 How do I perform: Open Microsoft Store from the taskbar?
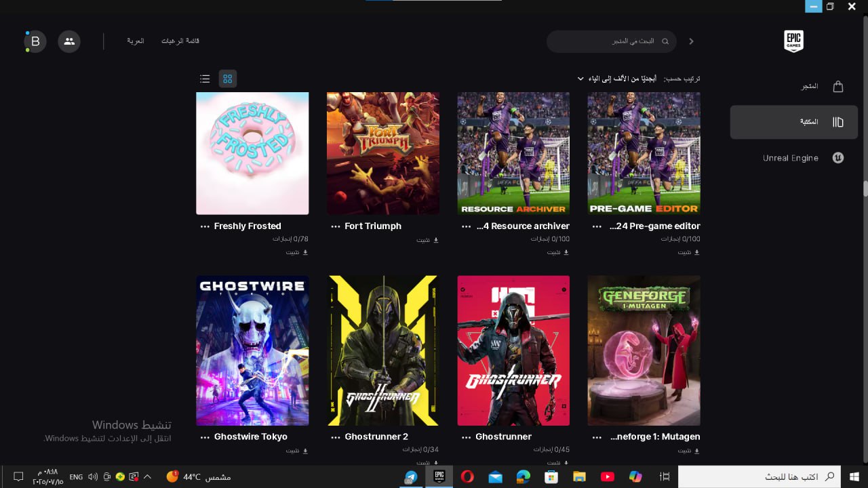tap(551, 477)
